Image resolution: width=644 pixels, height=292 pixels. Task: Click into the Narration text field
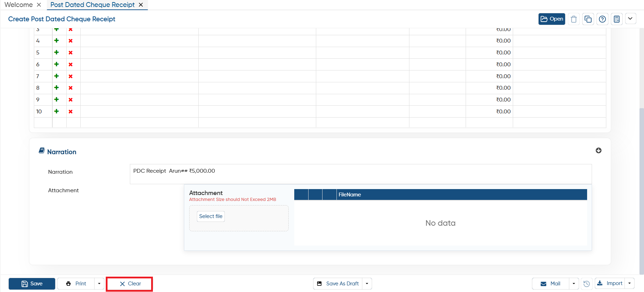pos(361,174)
